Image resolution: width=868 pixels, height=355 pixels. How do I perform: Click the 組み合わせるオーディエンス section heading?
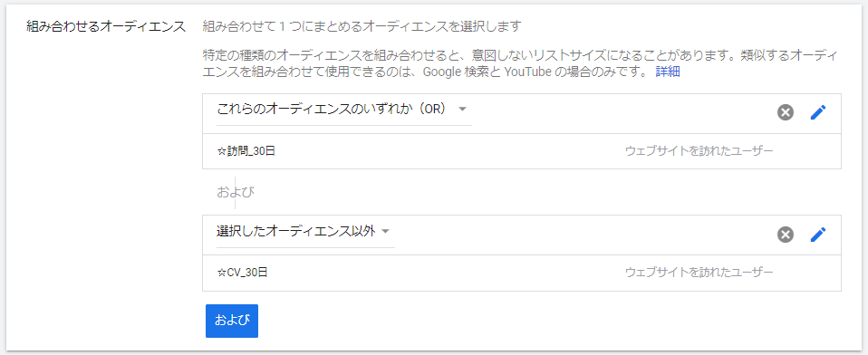pyautogui.click(x=106, y=26)
